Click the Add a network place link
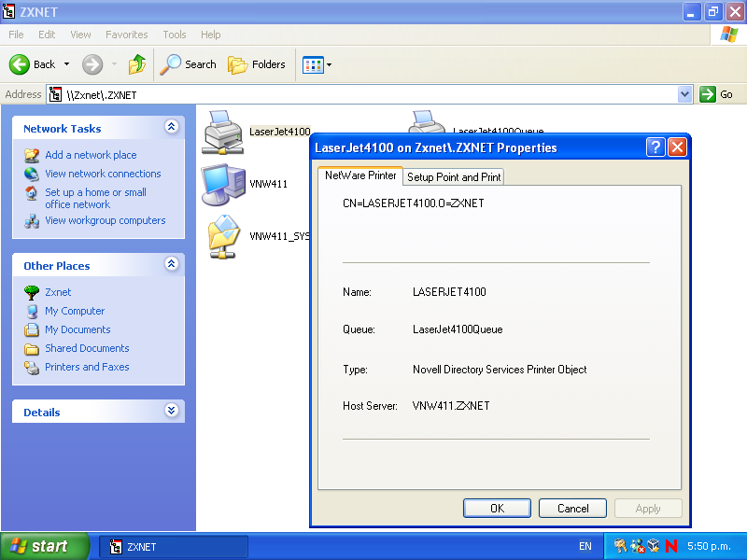This screenshot has height=560, width=747. click(x=91, y=155)
